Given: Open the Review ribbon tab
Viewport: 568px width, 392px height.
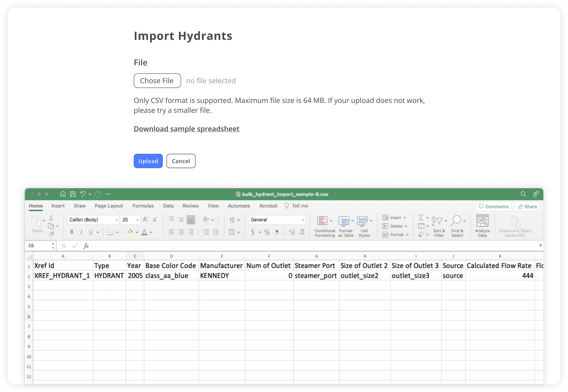Looking at the screenshot, I should click(x=190, y=206).
